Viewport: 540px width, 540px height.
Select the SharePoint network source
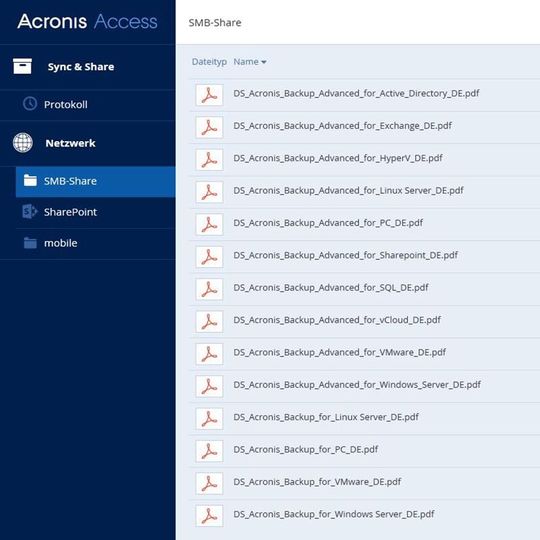click(95, 212)
